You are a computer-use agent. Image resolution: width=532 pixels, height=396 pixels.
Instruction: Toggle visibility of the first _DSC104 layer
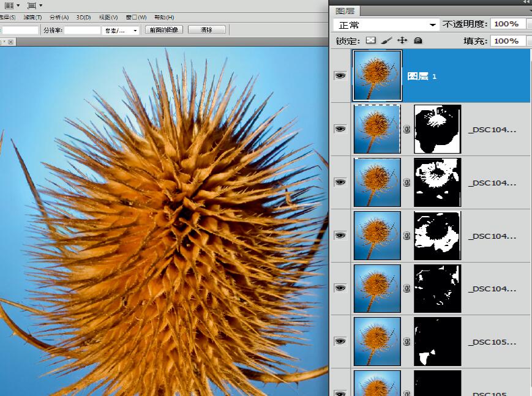pos(340,129)
